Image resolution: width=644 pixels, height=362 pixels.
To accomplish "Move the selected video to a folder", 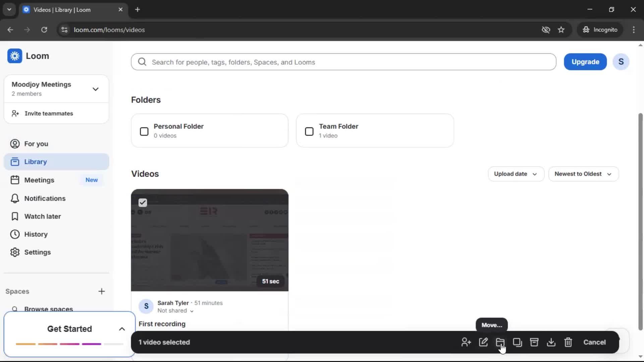I will tap(500, 342).
